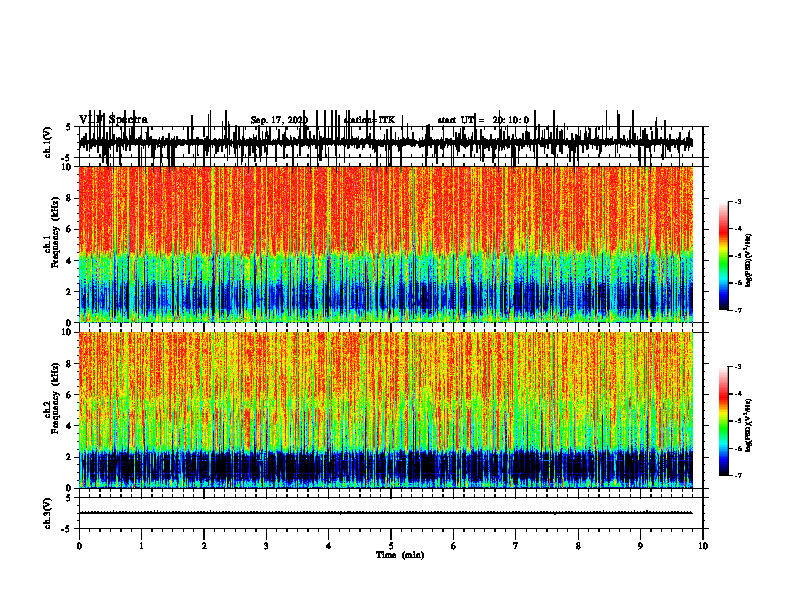Click time axis tick label '8'
792x612 pixels.
pyautogui.click(x=578, y=546)
